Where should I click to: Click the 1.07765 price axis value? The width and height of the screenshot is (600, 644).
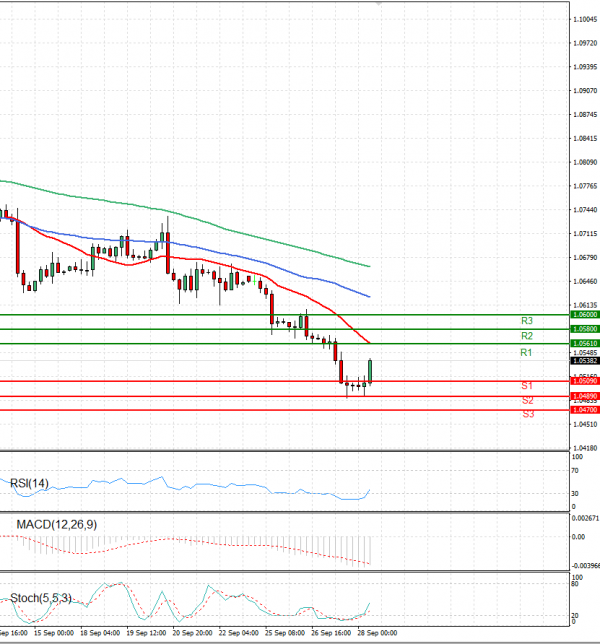click(585, 186)
